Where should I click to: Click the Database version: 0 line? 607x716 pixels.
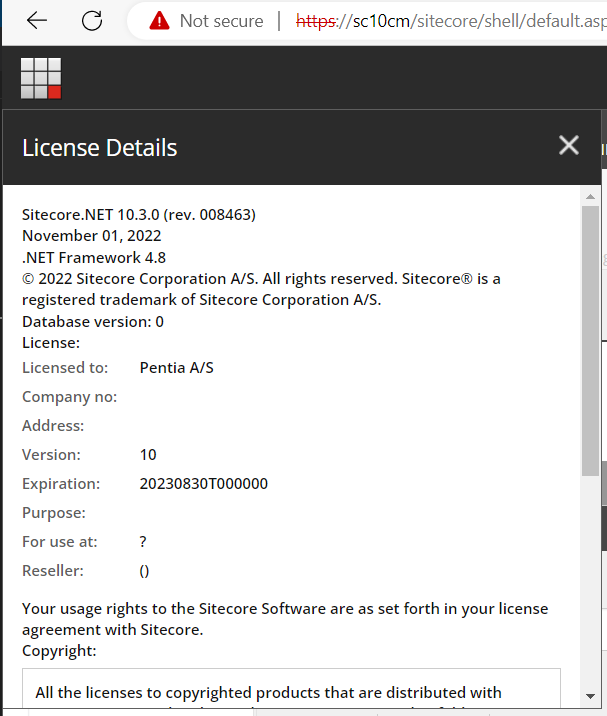pos(93,321)
